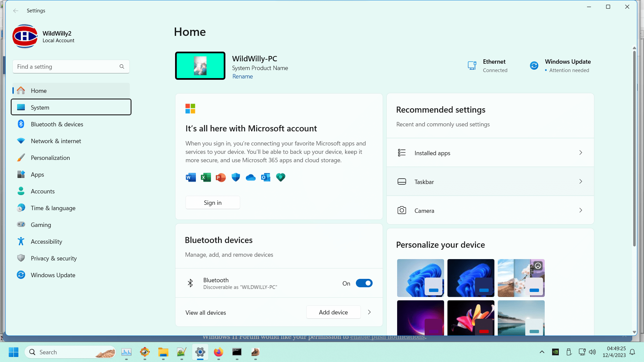Click the Defender shield icon in account card
The width and height of the screenshot is (644, 362).
point(236,177)
